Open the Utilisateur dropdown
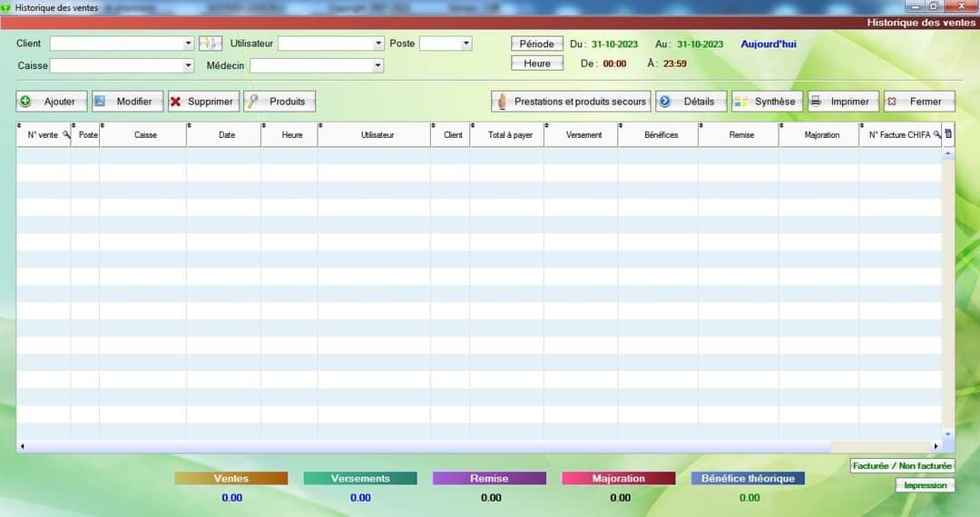980x517 pixels. [378, 44]
